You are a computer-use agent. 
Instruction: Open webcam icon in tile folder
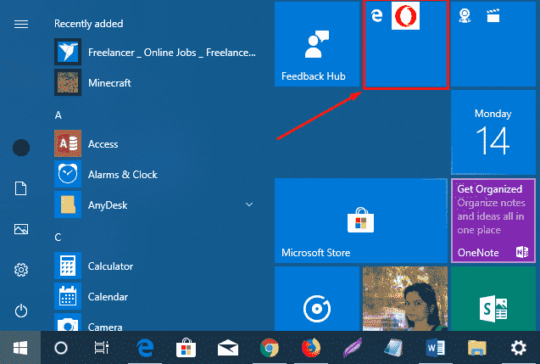click(465, 15)
